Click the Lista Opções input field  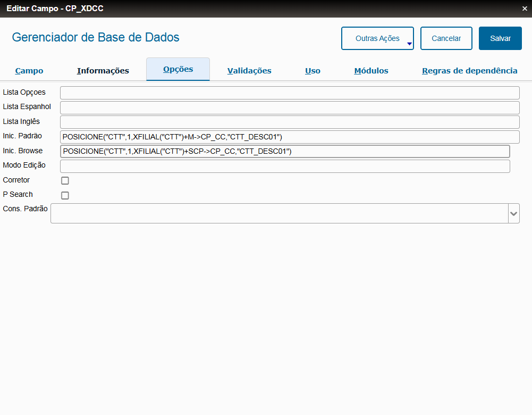[290, 93]
